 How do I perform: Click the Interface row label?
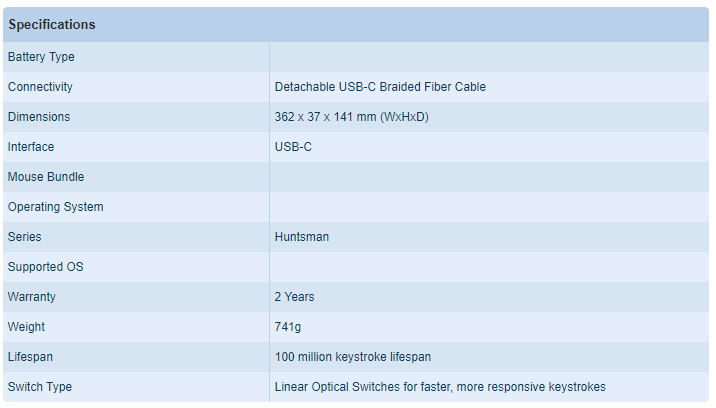tap(31, 147)
